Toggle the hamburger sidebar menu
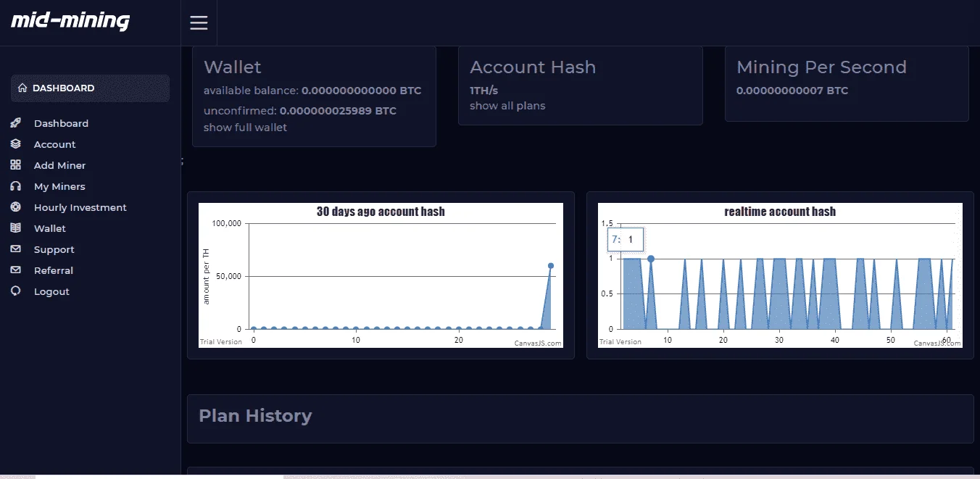Screen dimensions: 980x479 (199, 22)
